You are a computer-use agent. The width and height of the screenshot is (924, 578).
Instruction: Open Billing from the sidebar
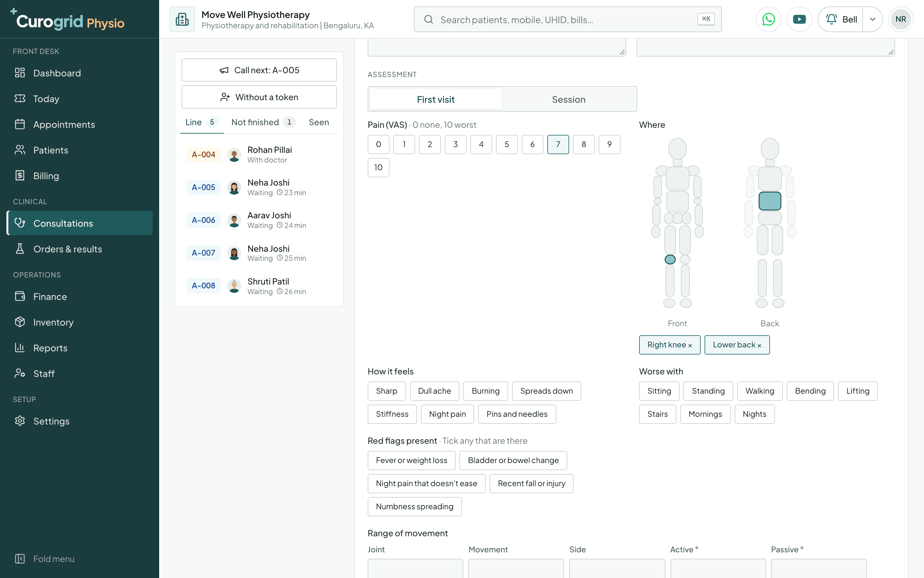80,175
